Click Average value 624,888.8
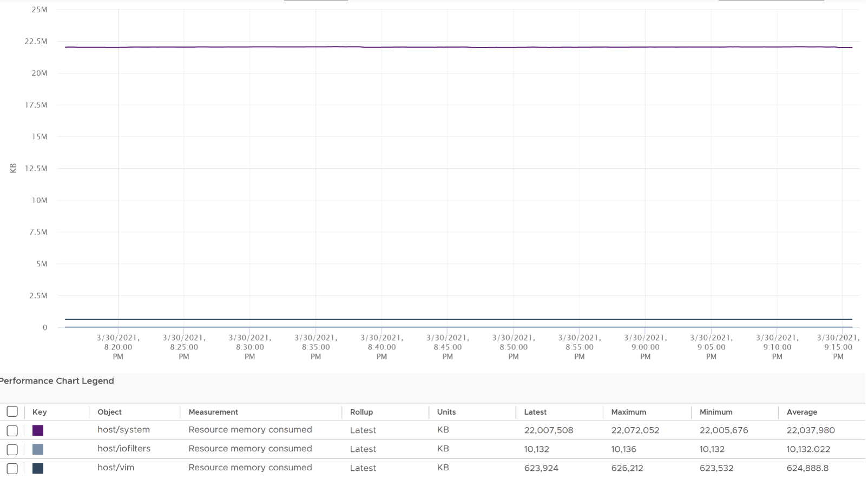The height and width of the screenshot is (479, 868). point(807,468)
